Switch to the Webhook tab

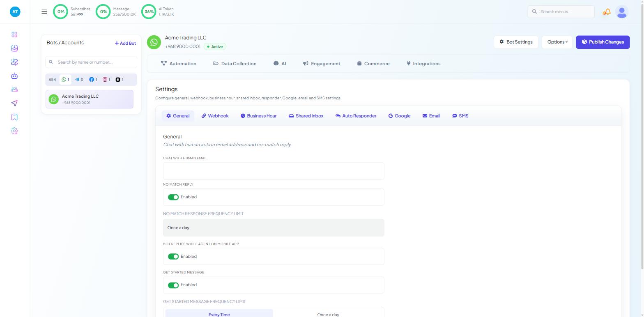point(215,116)
